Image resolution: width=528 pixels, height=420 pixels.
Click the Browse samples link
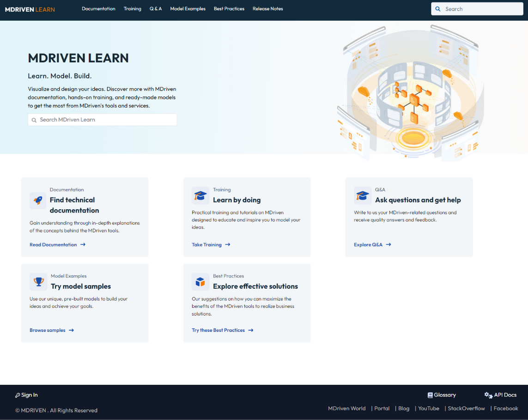47,330
